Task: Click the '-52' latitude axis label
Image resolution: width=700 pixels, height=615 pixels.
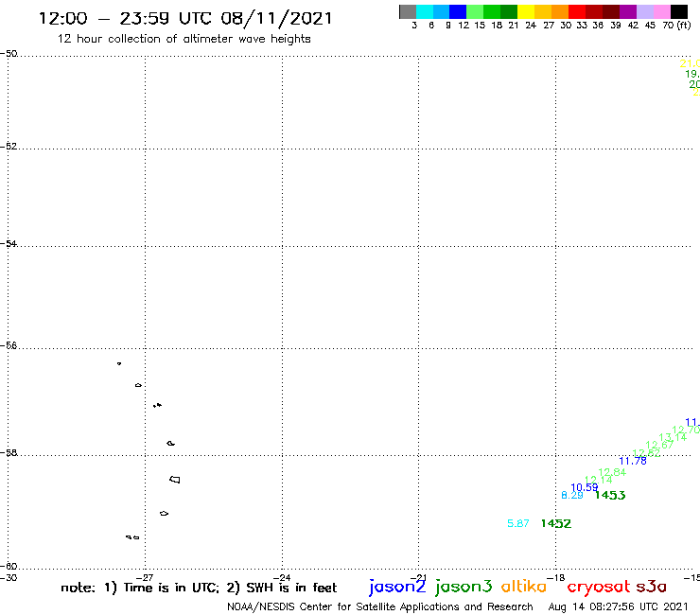Action: (9, 147)
